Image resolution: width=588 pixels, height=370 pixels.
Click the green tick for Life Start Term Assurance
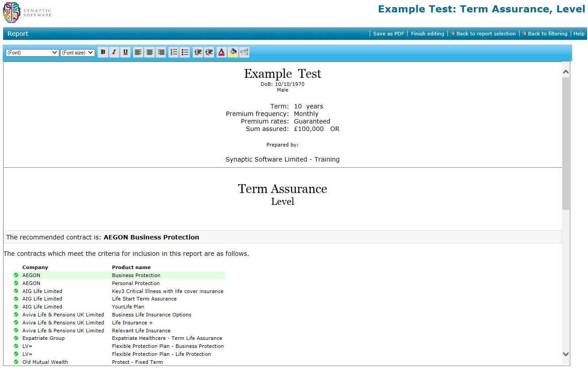(x=16, y=299)
